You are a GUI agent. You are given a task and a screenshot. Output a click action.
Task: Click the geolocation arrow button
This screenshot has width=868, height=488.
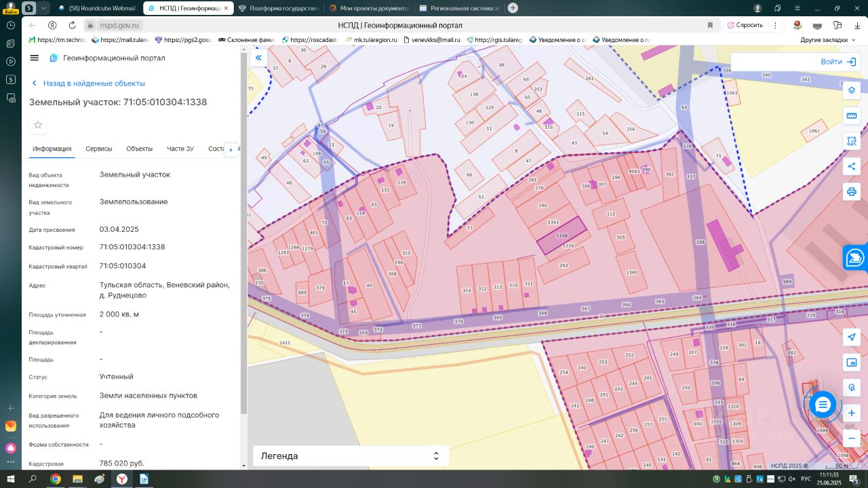[x=852, y=338]
